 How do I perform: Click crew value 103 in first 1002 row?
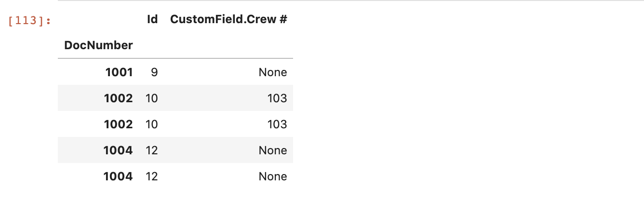pos(277,98)
